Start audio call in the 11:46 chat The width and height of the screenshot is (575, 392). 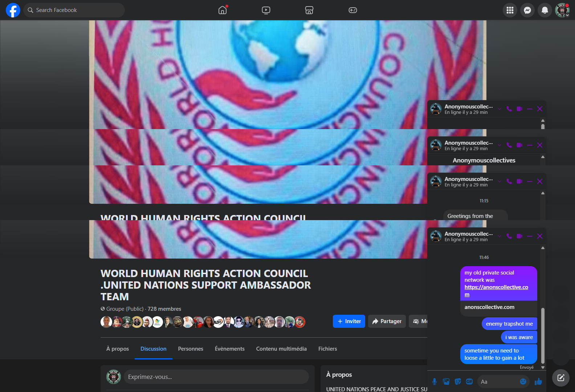pos(509,236)
